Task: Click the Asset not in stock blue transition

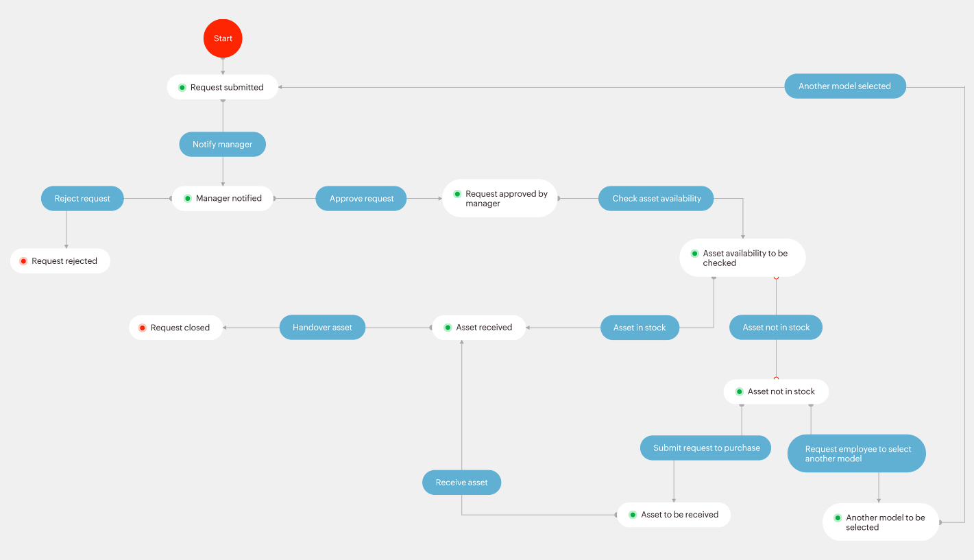Action: (x=776, y=328)
